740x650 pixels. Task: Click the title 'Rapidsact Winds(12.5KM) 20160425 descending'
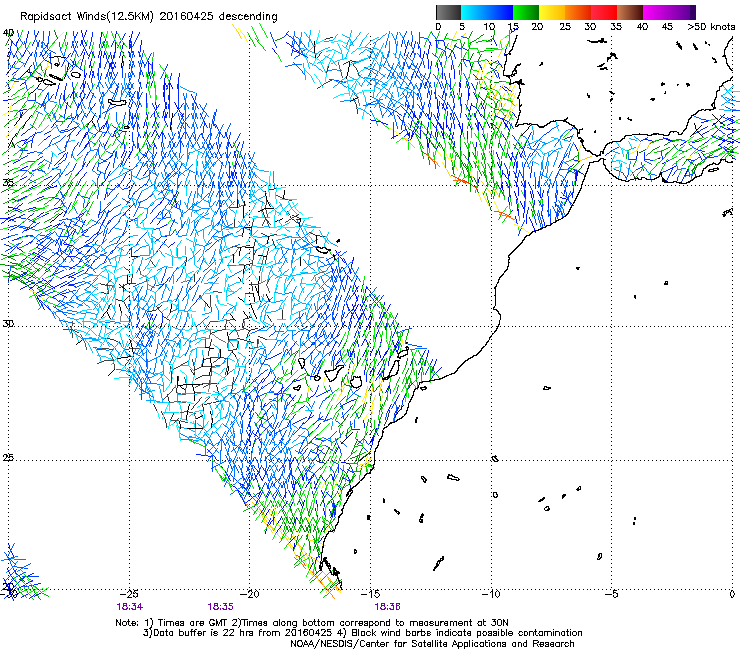149,17
